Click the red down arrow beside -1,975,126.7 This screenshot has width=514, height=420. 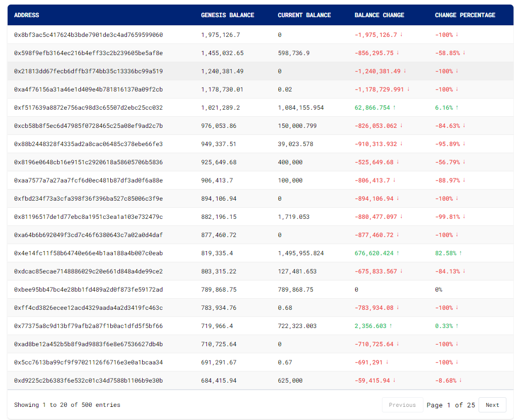(401, 35)
